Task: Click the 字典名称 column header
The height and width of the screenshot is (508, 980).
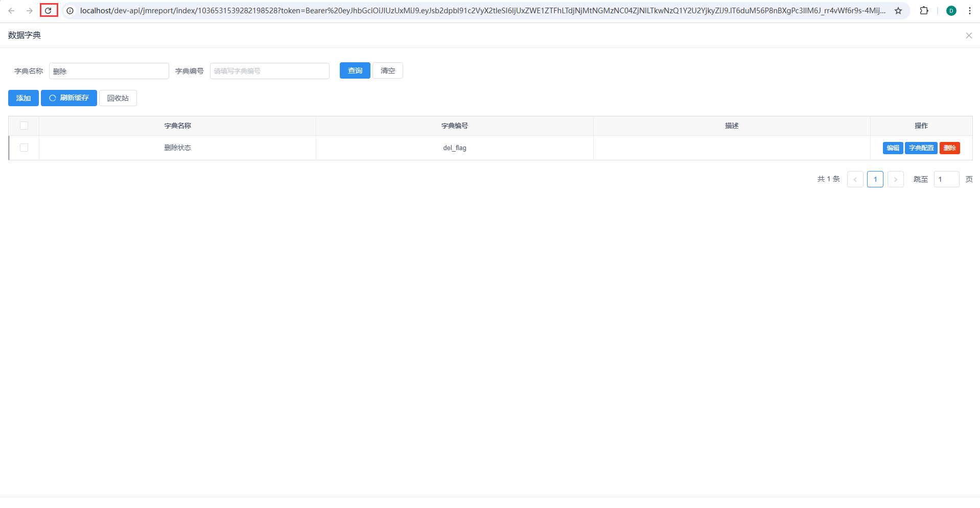Action: (178, 126)
